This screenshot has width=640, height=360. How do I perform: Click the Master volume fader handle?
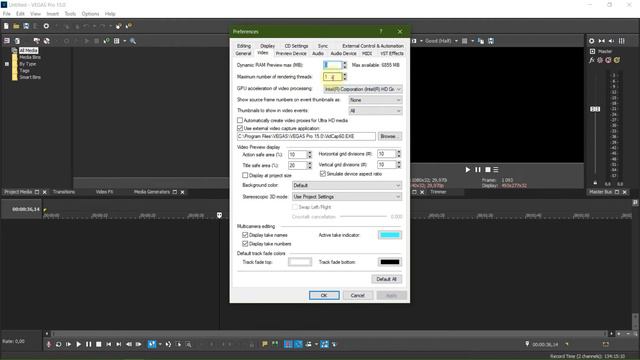coord(595,109)
